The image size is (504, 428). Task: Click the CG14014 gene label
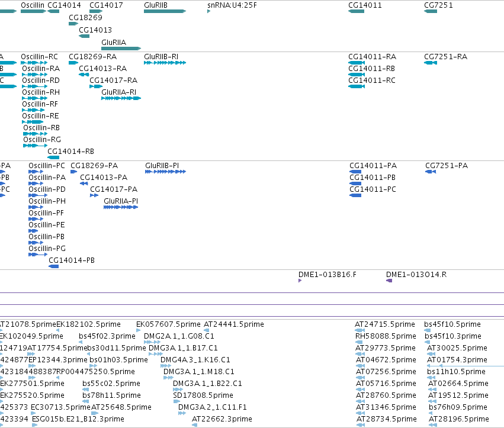coord(65,5)
